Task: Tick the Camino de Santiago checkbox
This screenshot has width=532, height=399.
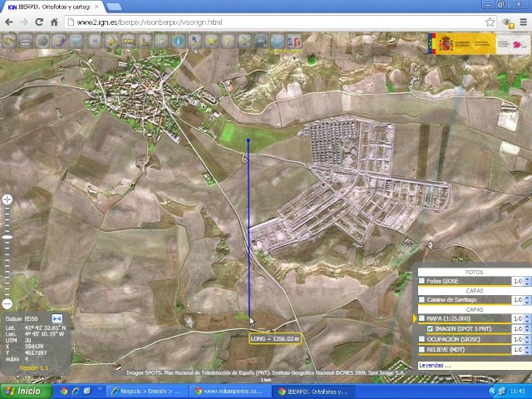Action: (x=422, y=299)
